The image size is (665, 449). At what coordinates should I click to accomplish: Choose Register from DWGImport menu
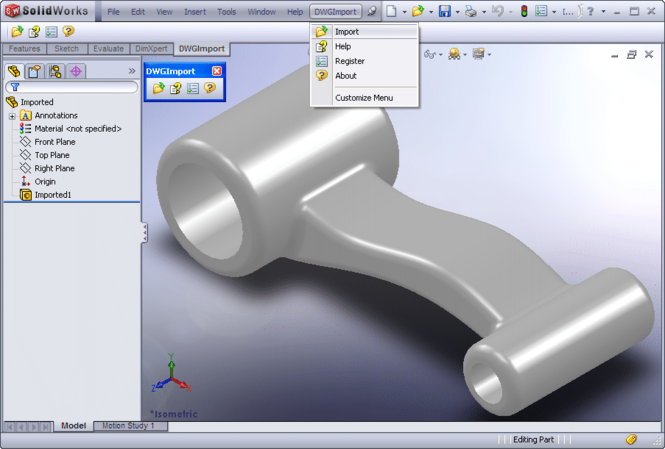[x=365, y=61]
